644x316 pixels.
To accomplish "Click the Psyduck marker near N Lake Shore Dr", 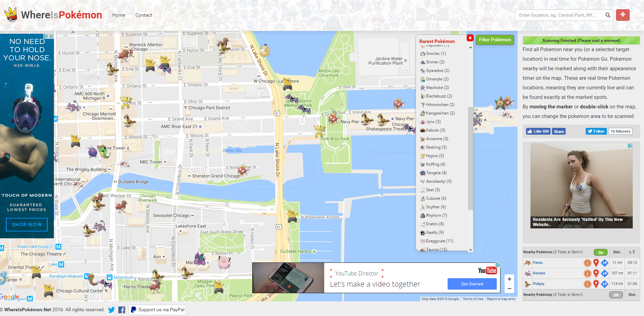I will (265, 50).
